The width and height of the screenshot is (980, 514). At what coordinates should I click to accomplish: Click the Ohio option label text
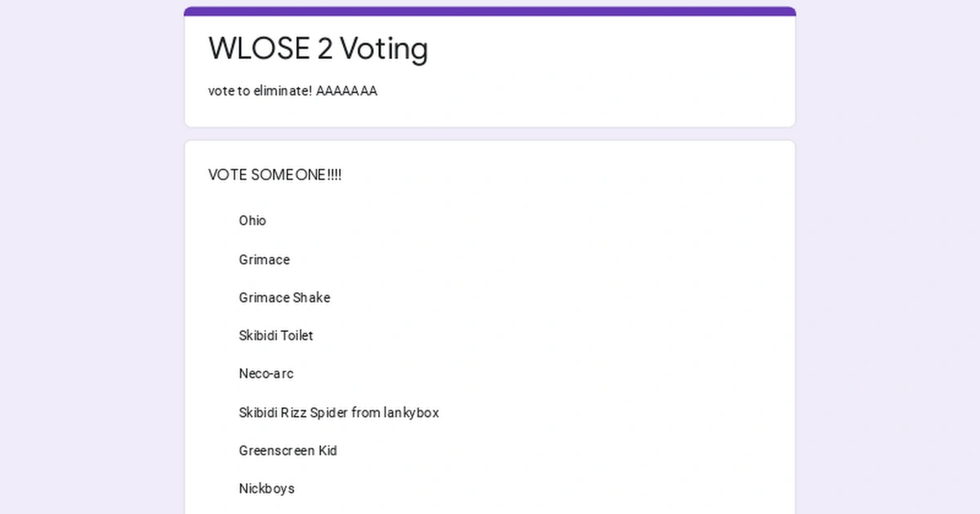[252, 220]
